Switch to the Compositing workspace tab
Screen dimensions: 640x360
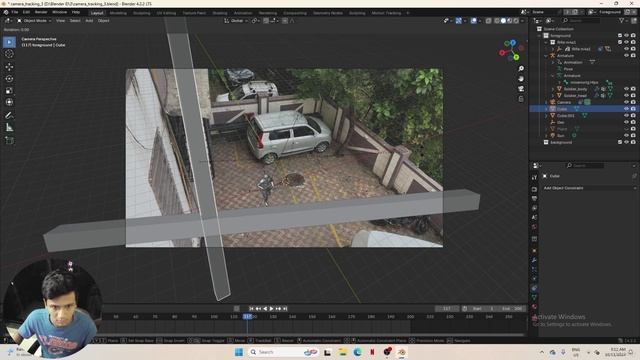point(295,13)
